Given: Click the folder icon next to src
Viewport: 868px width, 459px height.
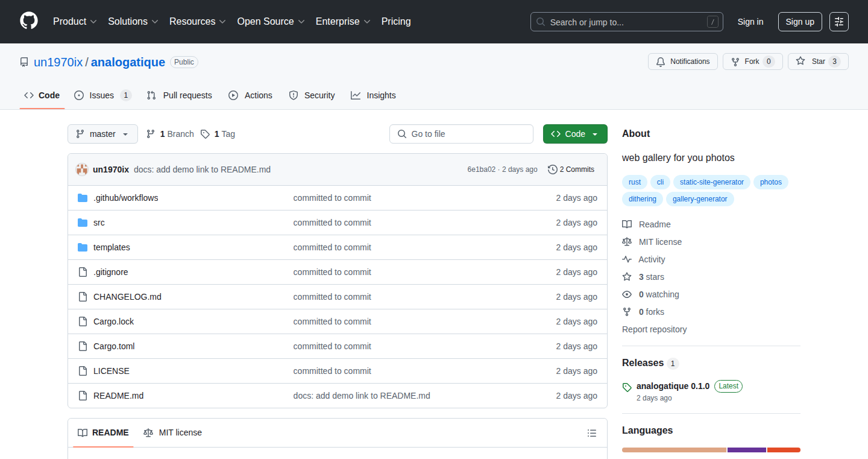Looking at the screenshot, I should click(83, 223).
